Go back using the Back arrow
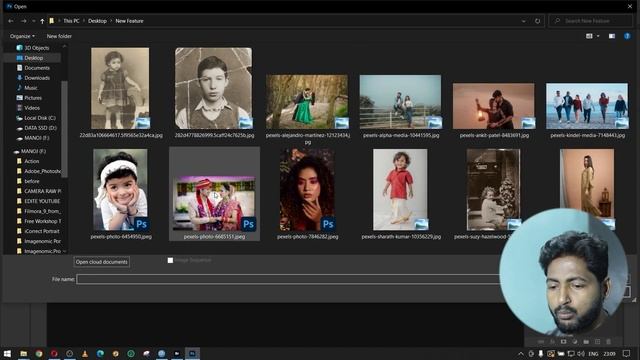This screenshot has width=640, height=360. [x=11, y=21]
